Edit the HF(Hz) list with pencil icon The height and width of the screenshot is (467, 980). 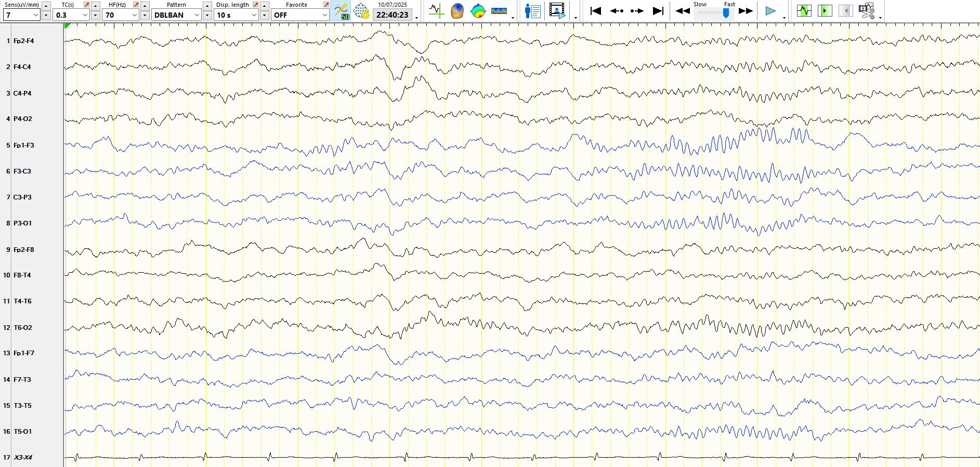point(136,5)
